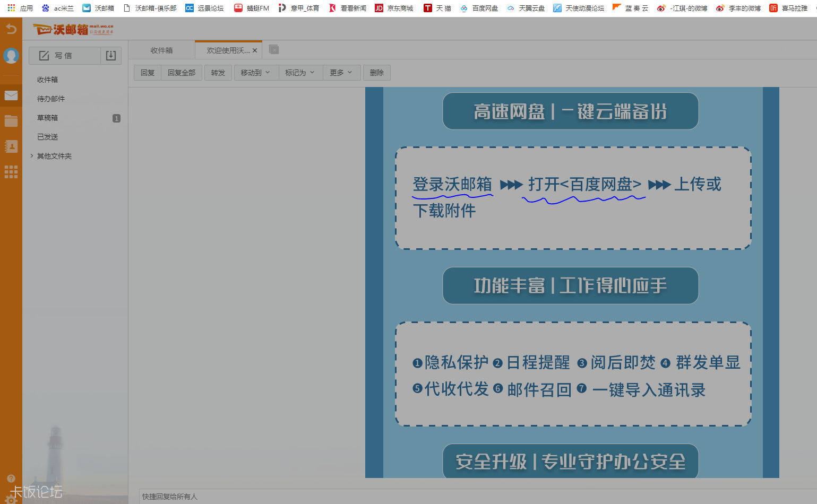817x504 pixels.
Task: Click the 转发 forward button
Action: [218, 73]
